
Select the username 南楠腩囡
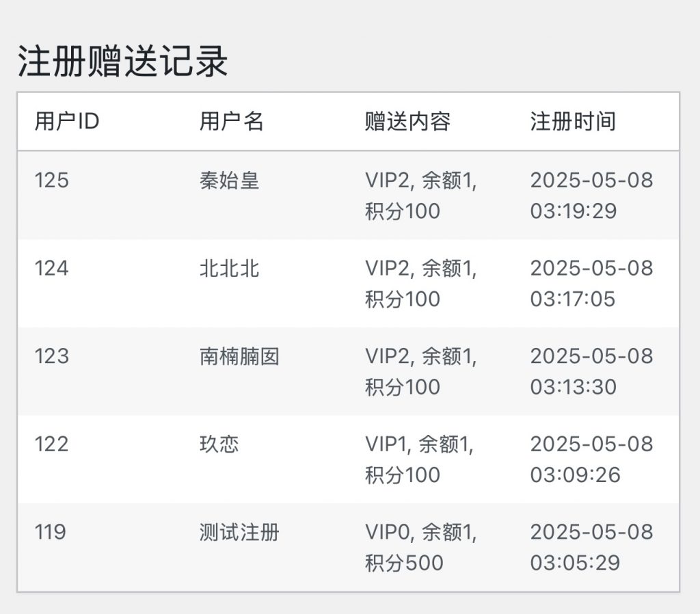239,356
